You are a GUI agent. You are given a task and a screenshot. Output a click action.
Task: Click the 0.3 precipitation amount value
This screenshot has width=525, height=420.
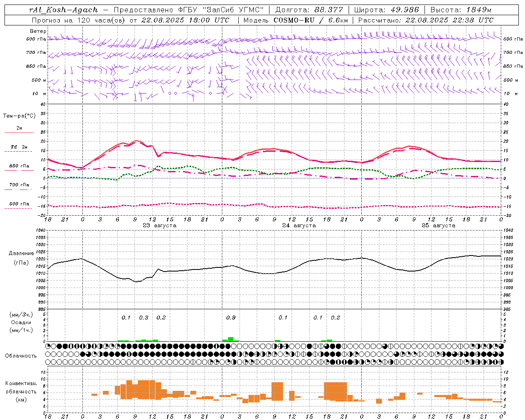coord(144,318)
